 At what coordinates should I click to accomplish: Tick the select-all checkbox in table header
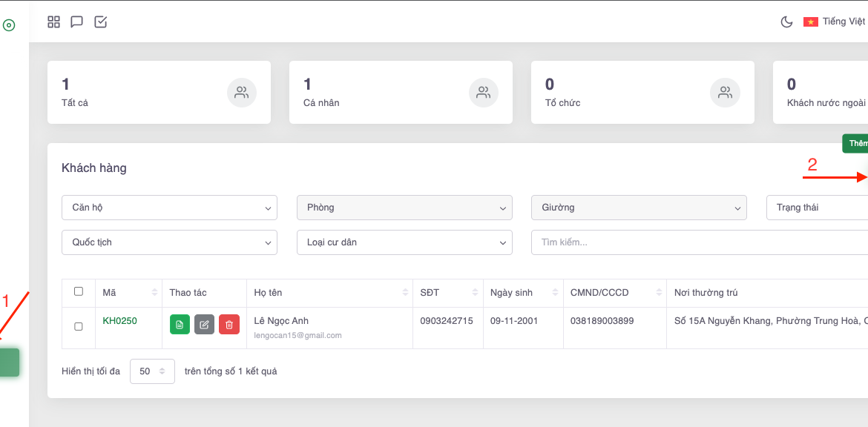pos(79,291)
